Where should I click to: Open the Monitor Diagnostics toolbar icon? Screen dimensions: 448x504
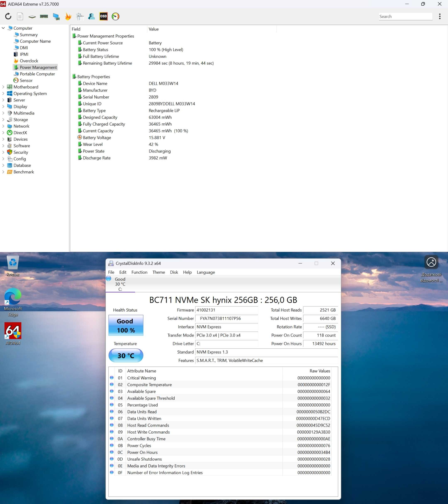[x=56, y=17]
